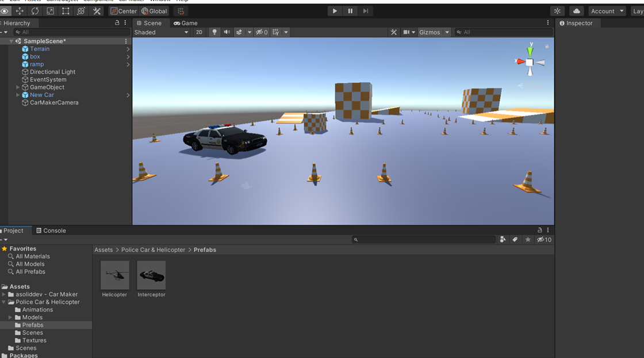Focus the Hierarchy search field
The width and height of the screenshot is (644, 358).
click(x=71, y=32)
